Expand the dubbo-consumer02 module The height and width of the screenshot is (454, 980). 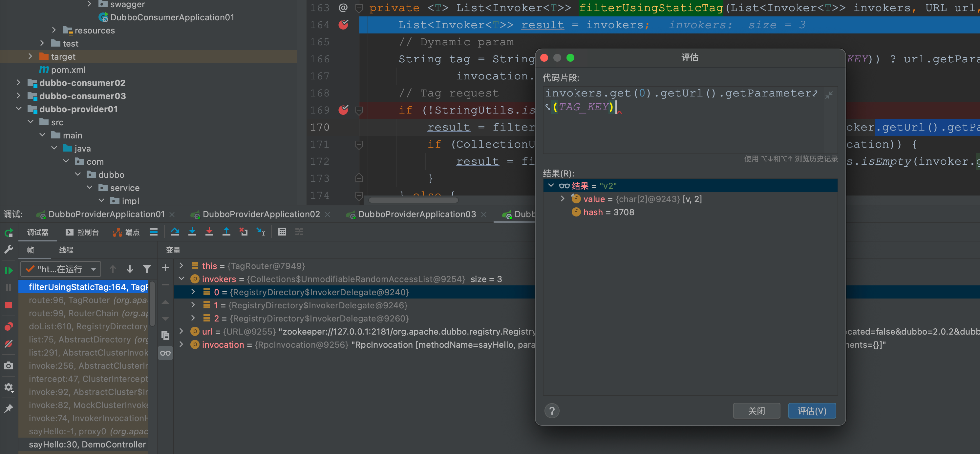tap(18, 83)
